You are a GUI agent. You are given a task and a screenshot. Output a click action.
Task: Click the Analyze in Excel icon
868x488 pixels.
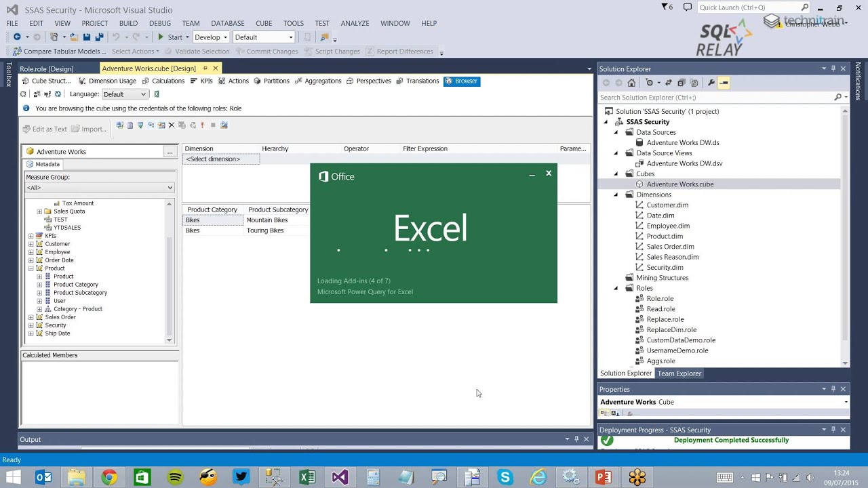click(x=157, y=94)
